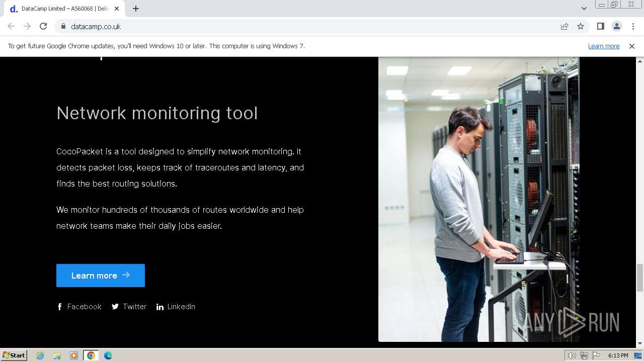Image resolution: width=644 pixels, height=362 pixels.
Task: Click the "We monitor hundreds of thousands" paragraph
Action: coord(180,218)
